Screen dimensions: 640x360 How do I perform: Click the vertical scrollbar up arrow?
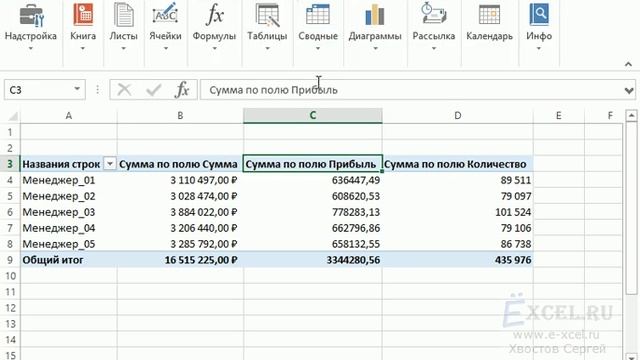(x=631, y=116)
